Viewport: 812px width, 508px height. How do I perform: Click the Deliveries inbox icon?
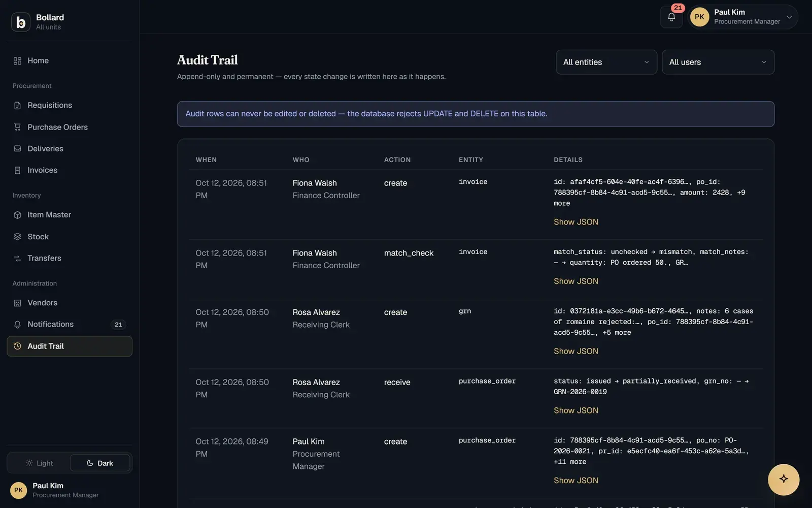pyautogui.click(x=17, y=149)
